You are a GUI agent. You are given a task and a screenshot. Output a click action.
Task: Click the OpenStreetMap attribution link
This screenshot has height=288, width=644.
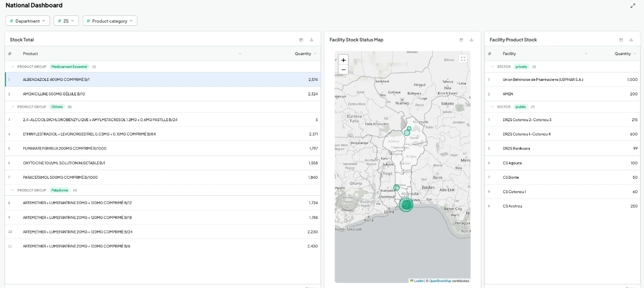(x=440, y=281)
